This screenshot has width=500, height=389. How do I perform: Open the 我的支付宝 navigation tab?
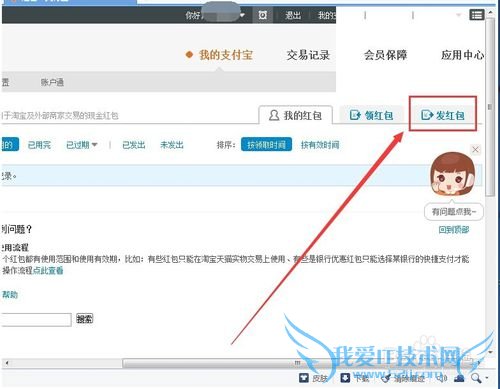click(226, 55)
